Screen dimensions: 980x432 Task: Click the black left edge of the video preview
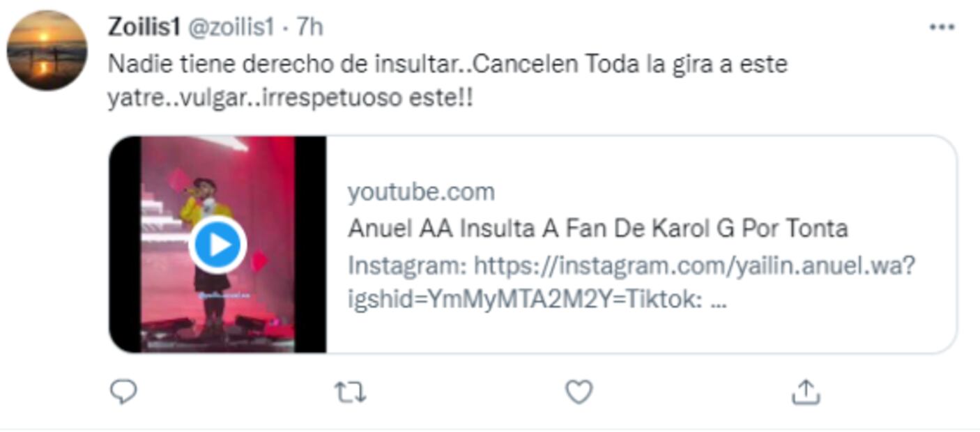pos(125,244)
